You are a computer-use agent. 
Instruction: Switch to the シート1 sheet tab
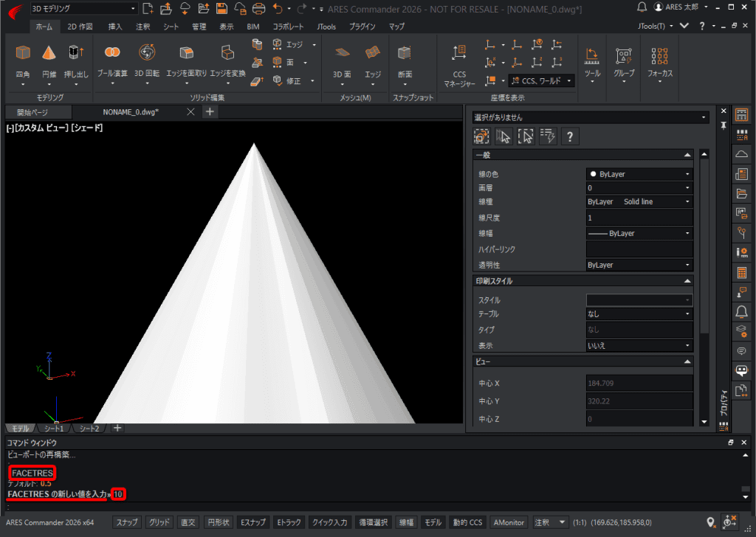(x=54, y=428)
